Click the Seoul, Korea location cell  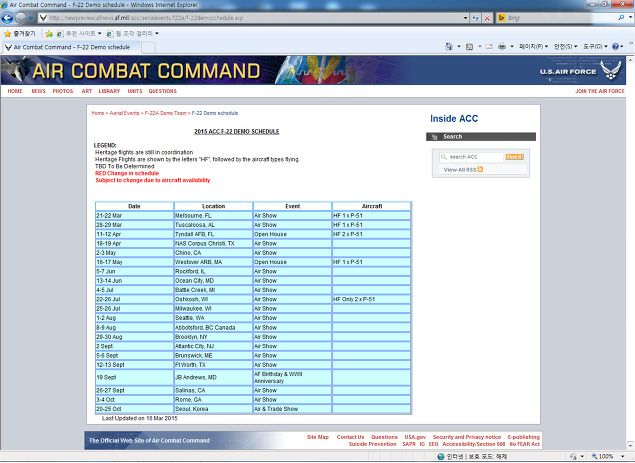[213, 409]
